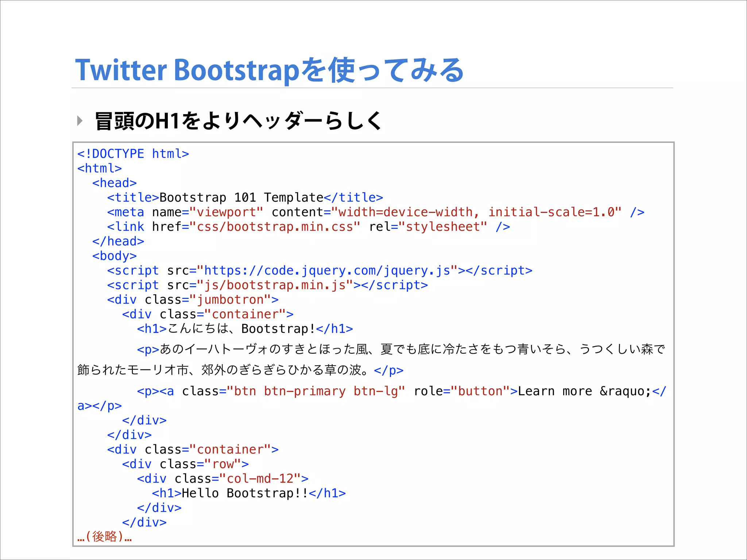The image size is (747, 560).
Task: Click the 'btn btn-primary btn-lg' class value
Action: [316, 391]
